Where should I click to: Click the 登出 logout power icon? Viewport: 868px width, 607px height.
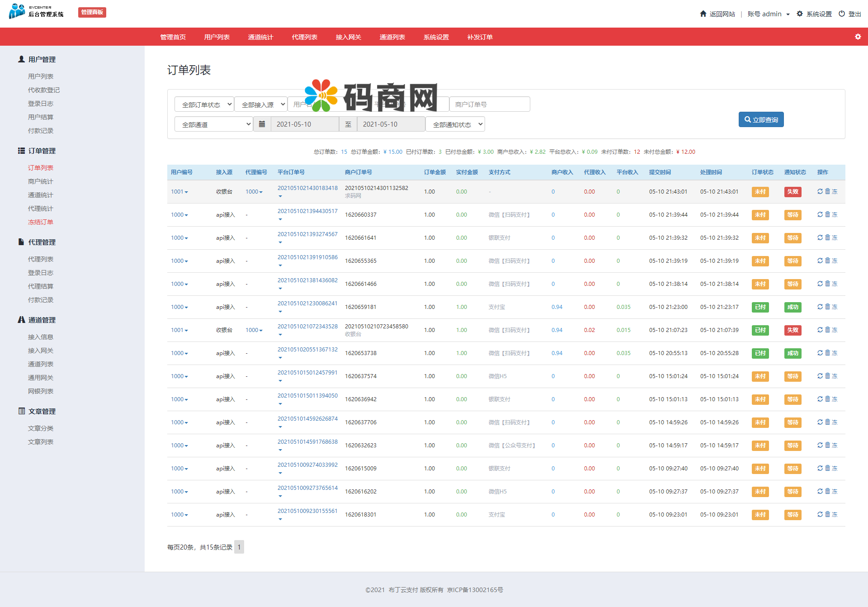coord(841,14)
